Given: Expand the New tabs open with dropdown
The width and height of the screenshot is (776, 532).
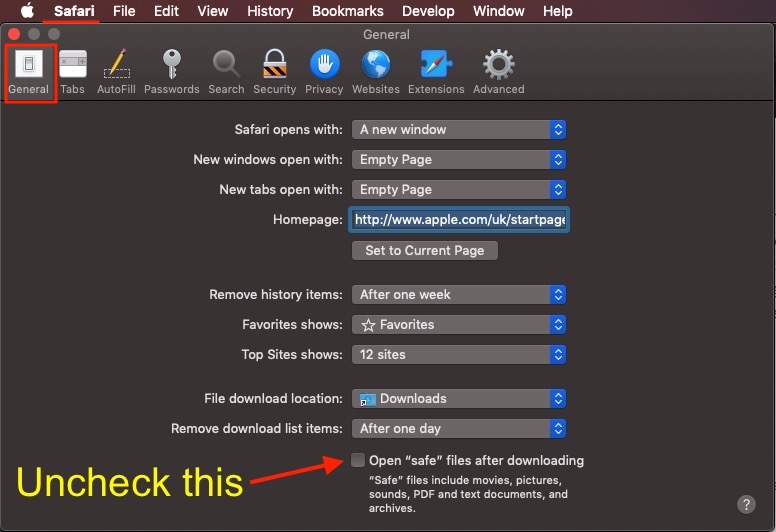Looking at the screenshot, I should point(459,190).
